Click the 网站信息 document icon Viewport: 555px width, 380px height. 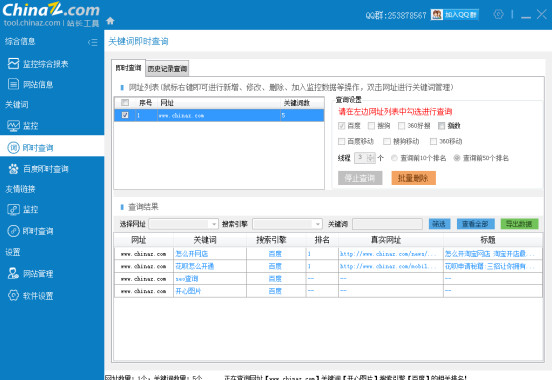[x=13, y=84]
